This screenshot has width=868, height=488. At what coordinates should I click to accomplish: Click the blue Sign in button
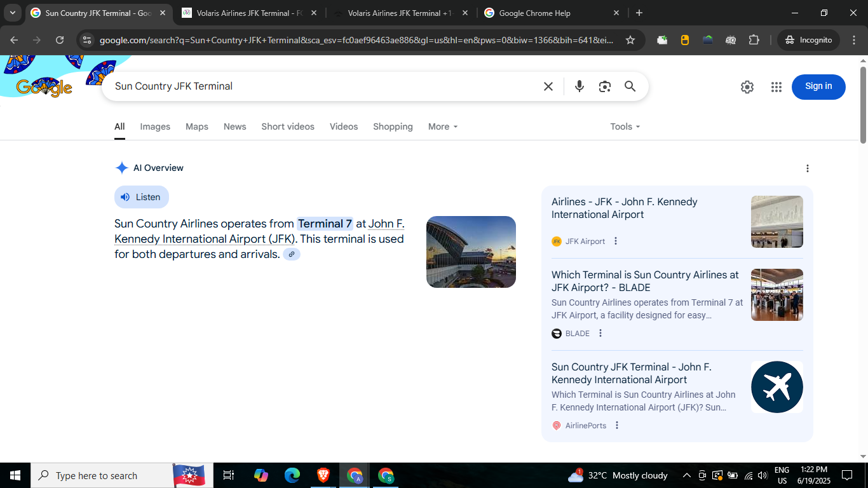point(818,87)
